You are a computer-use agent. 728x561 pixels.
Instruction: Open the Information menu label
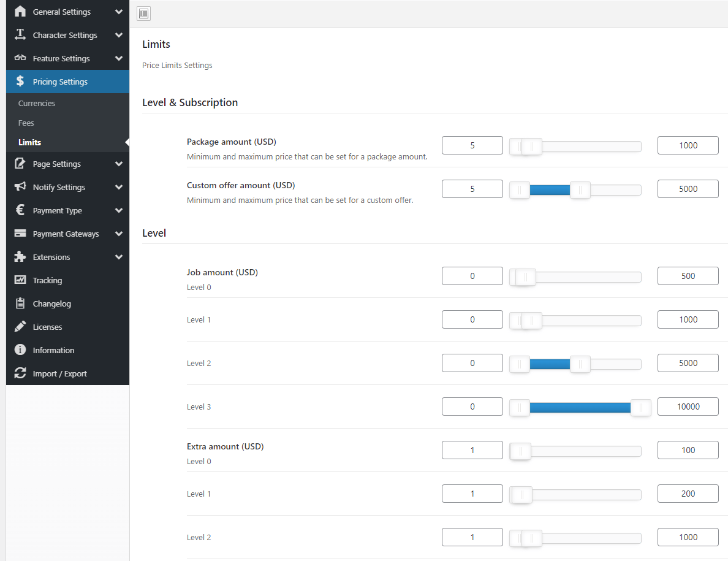point(53,350)
